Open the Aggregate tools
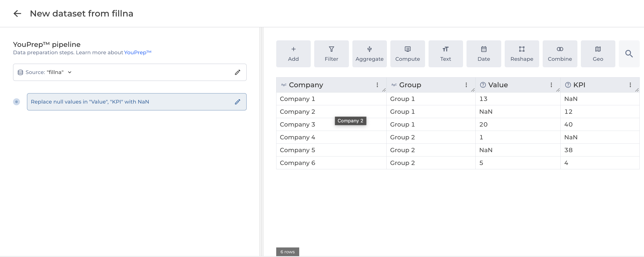This screenshot has width=644, height=257. (x=369, y=54)
